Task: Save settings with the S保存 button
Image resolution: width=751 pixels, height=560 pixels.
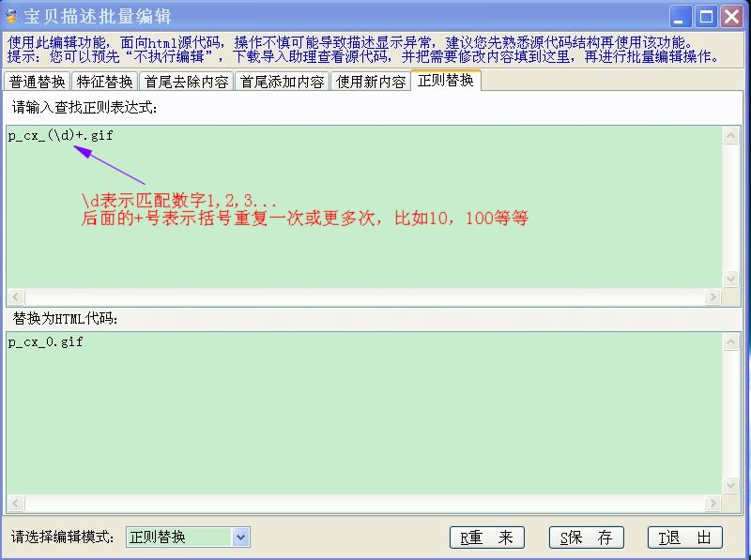Action: pos(586,537)
